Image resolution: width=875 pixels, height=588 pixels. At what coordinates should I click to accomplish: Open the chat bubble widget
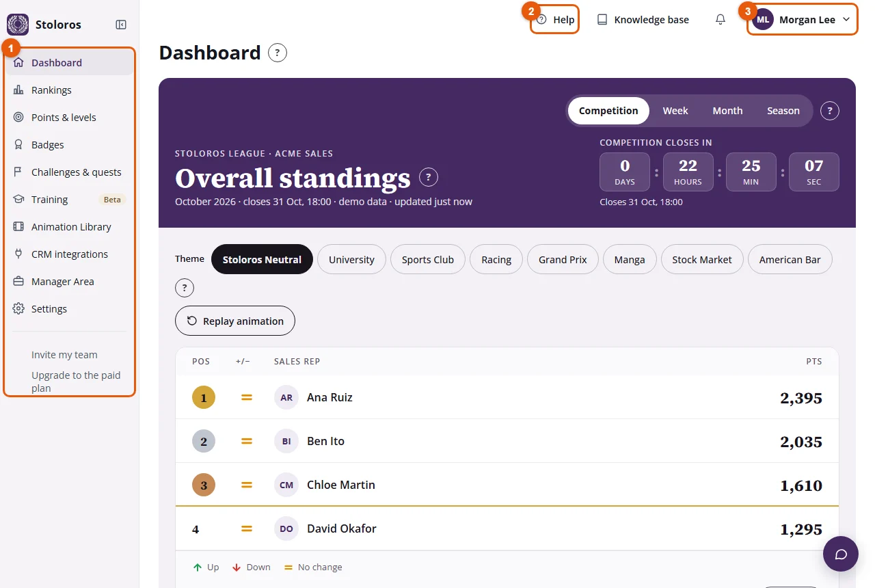pyautogui.click(x=841, y=554)
